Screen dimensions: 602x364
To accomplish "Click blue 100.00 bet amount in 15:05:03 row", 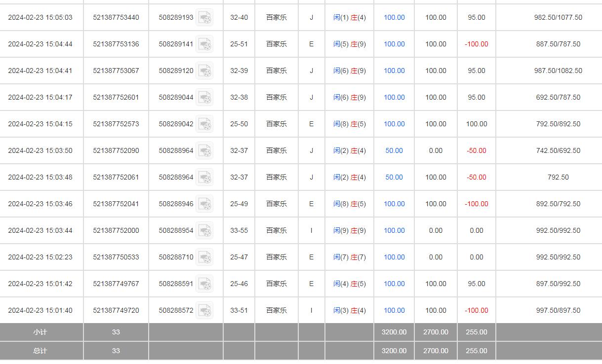I will (x=394, y=17).
